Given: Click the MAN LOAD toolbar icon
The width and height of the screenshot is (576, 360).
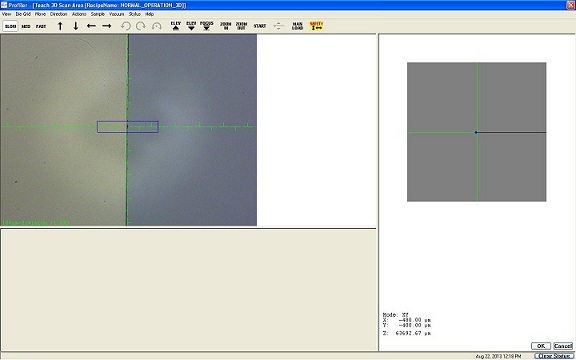Looking at the screenshot, I should [x=297, y=26].
